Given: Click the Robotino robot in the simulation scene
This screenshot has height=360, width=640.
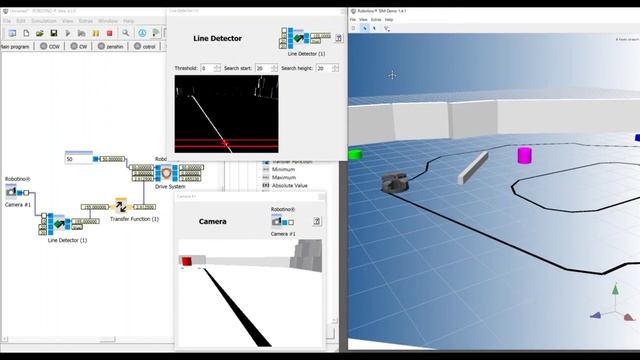Looking at the screenshot, I should (x=395, y=182).
